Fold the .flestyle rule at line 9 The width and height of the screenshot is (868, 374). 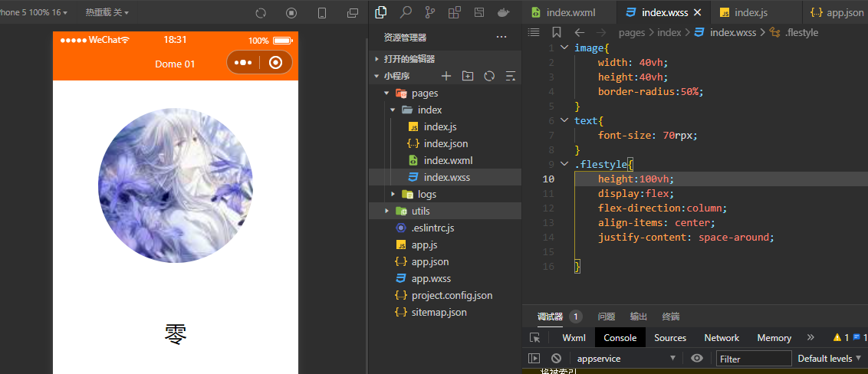pyautogui.click(x=564, y=164)
